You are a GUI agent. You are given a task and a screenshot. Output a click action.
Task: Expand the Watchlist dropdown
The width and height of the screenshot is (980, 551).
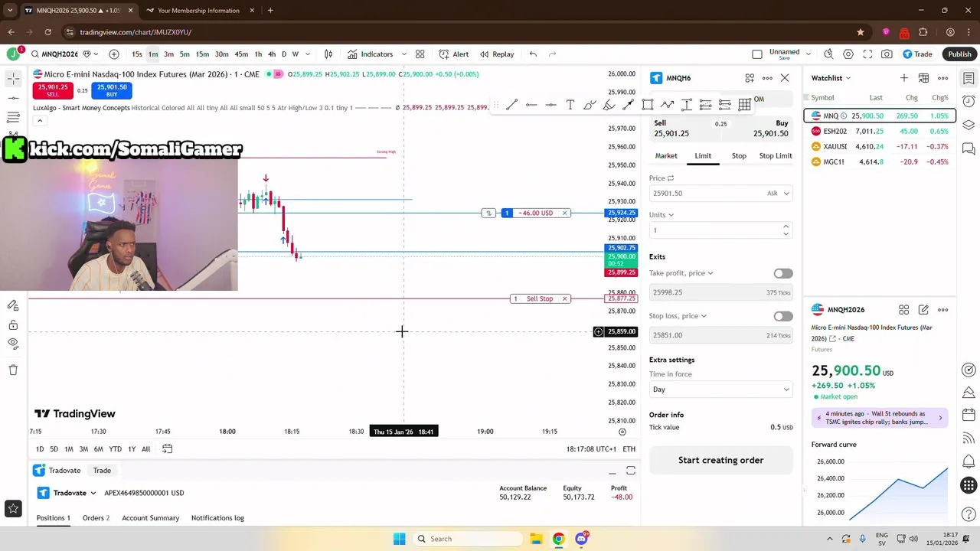(831, 78)
